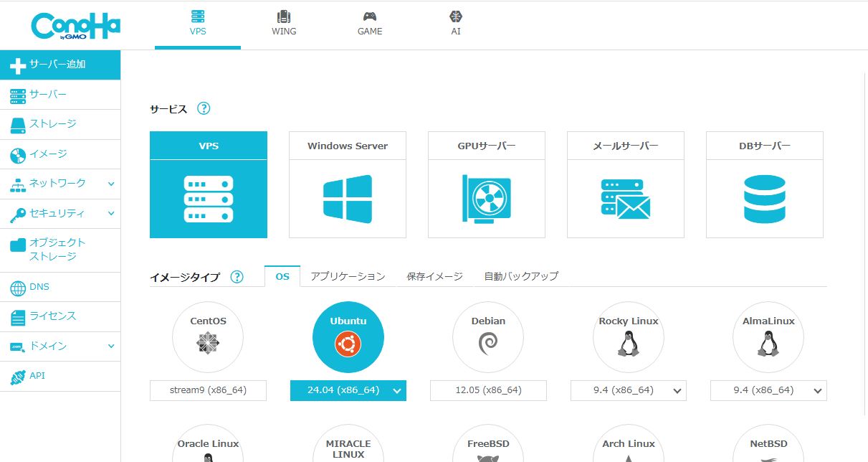Click the help icon beside イメージタイプ

click(237, 277)
